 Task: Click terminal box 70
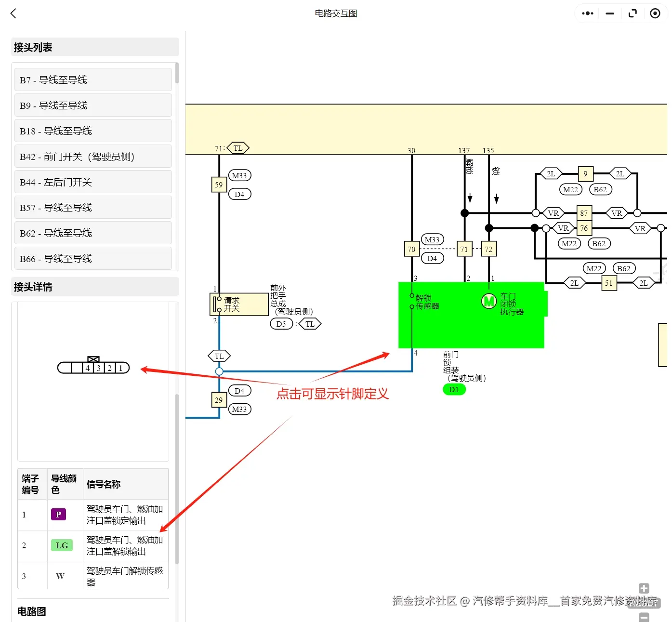[411, 249]
